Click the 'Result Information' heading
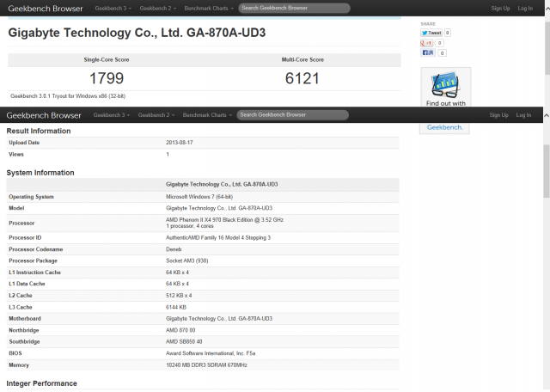Viewport: 550px width, 392px height. click(x=39, y=131)
